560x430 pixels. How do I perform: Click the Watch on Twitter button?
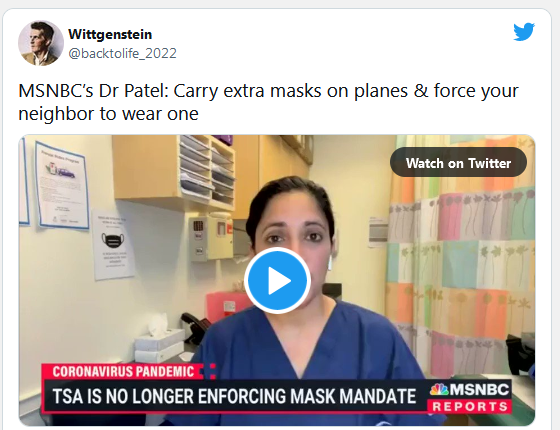coord(458,162)
